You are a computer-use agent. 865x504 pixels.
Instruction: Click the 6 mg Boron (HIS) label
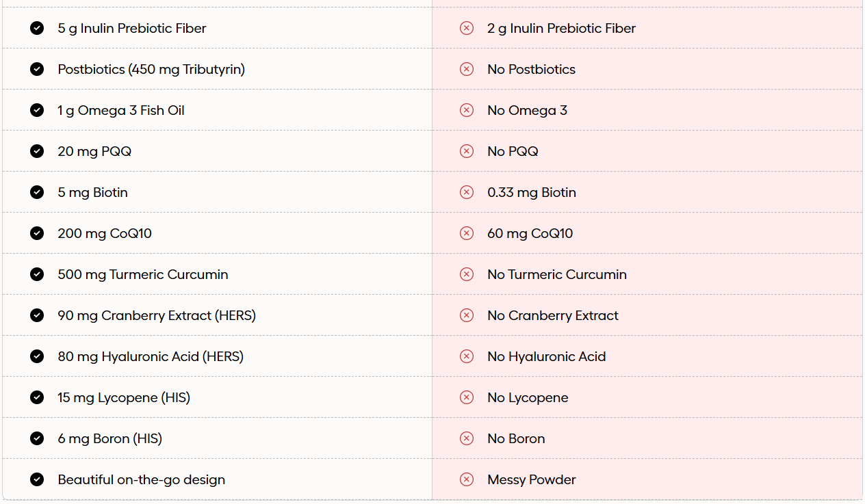coord(110,438)
